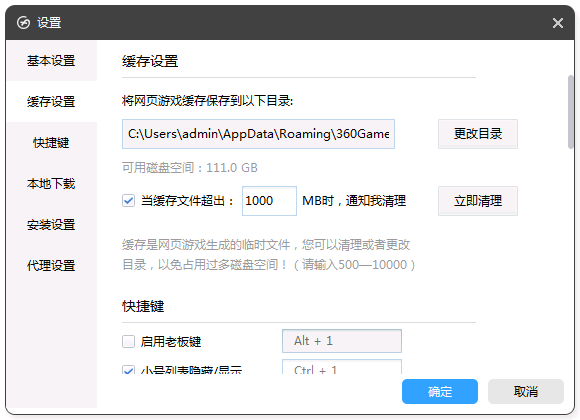Click the 可用磁盘空间：111.0 GB text
Screen dimensions: 580x420
pos(190,168)
